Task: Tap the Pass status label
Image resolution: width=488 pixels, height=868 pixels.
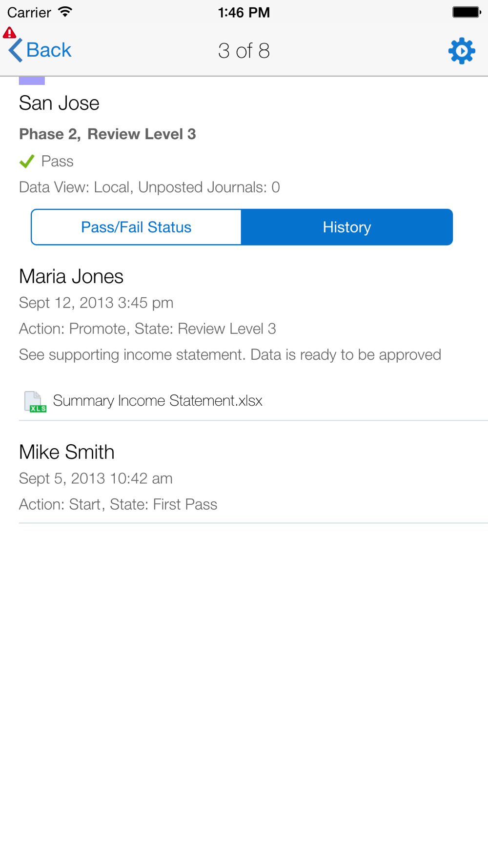Action: tap(57, 161)
